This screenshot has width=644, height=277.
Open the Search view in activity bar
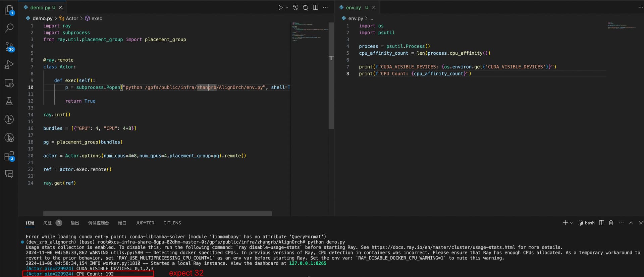click(x=9, y=28)
